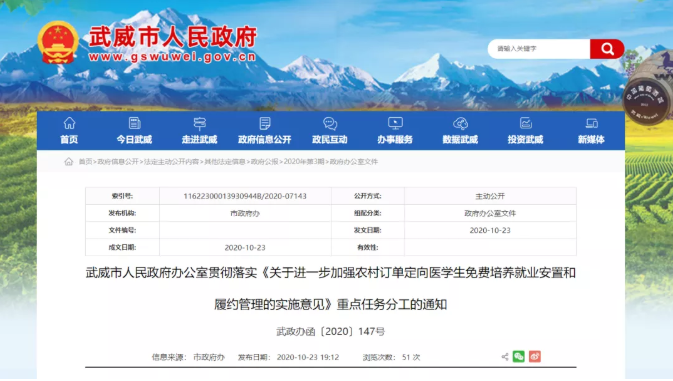The height and width of the screenshot is (381, 673).
Task: Click 法定主动公开内容 breadcrumb link
Action: [x=171, y=162]
